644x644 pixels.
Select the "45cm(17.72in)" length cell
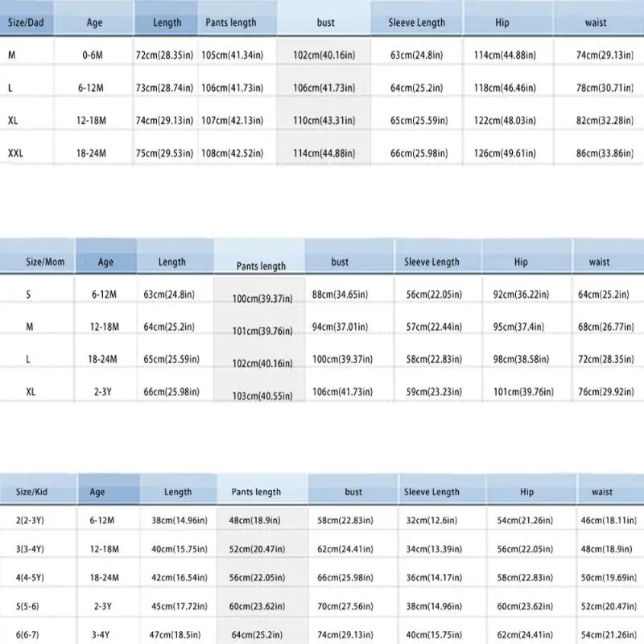pyautogui.click(x=180, y=607)
